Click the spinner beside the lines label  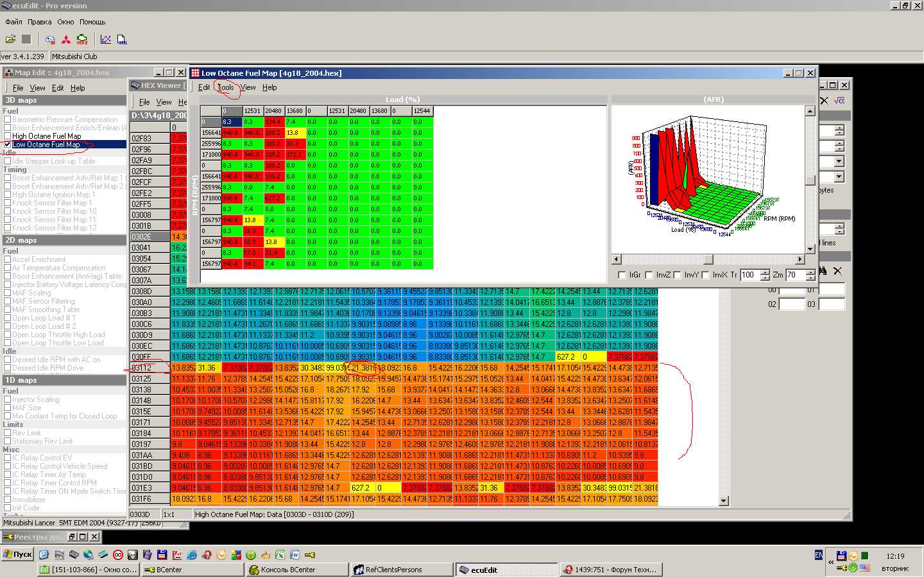coord(839,229)
